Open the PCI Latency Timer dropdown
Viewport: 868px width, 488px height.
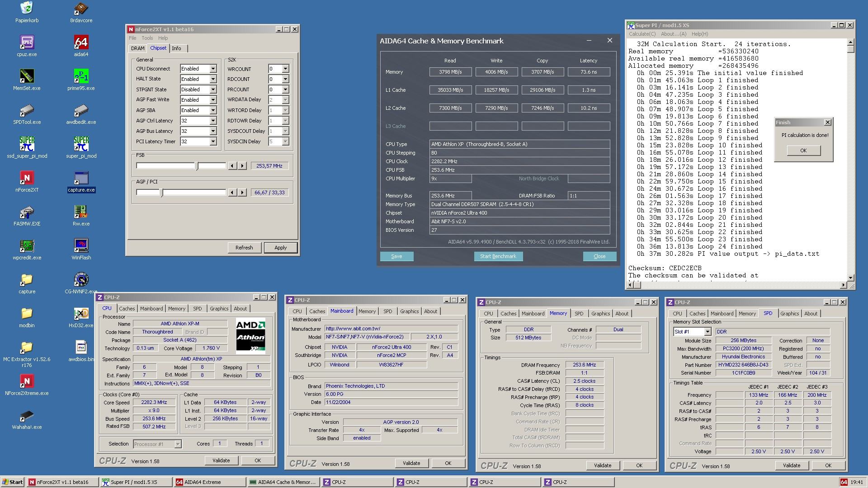coord(213,141)
